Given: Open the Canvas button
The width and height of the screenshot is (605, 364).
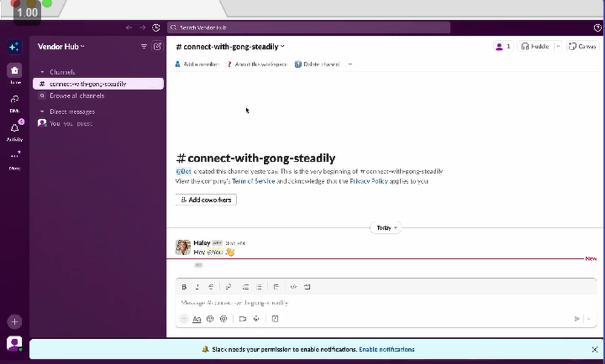Looking at the screenshot, I should coord(583,47).
